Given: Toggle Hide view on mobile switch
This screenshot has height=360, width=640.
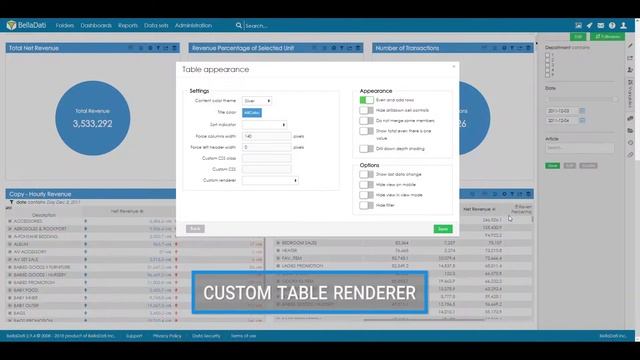Looking at the screenshot, I should pyautogui.click(x=367, y=185).
